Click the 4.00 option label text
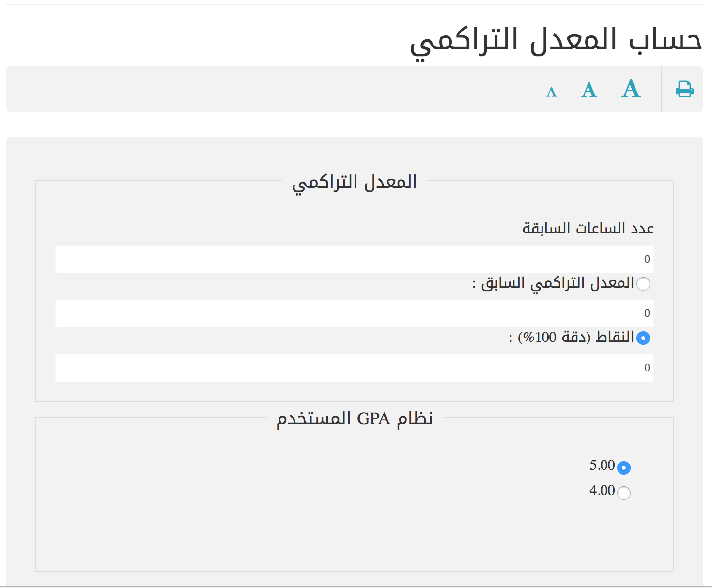Screen dimensions: 712x588 [602, 491]
